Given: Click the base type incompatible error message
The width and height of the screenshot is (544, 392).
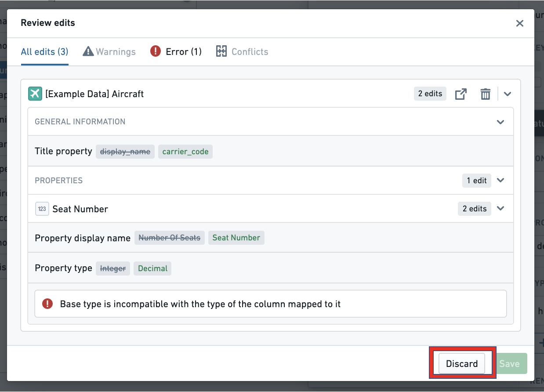Looking at the screenshot, I should click(271, 304).
